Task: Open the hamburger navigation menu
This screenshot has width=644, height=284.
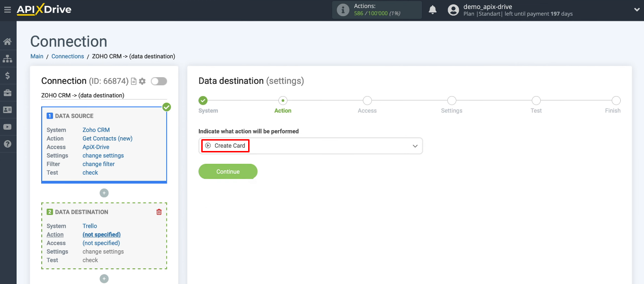Action: pyautogui.click(x=8, y=9)
